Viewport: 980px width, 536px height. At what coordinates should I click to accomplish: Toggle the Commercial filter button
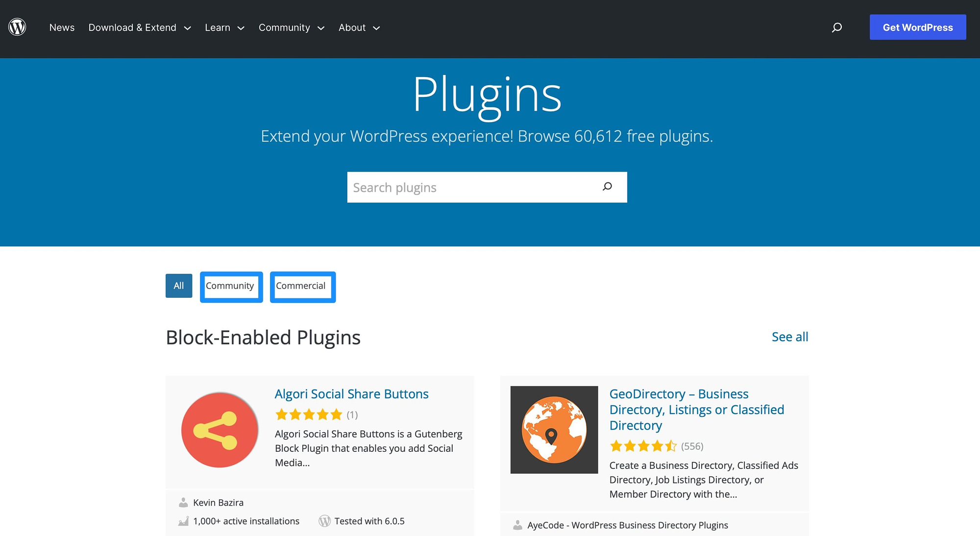(x=300, y=285)
